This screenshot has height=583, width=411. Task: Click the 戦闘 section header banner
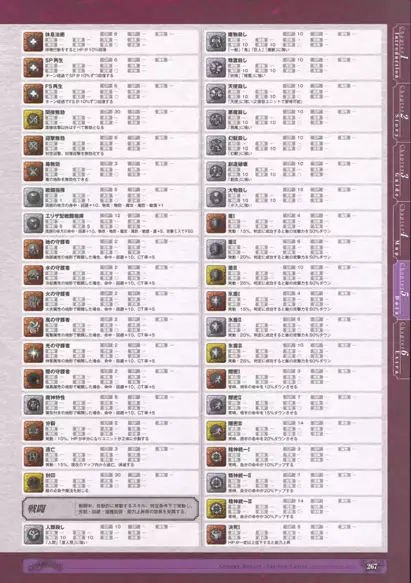[110, 508]
